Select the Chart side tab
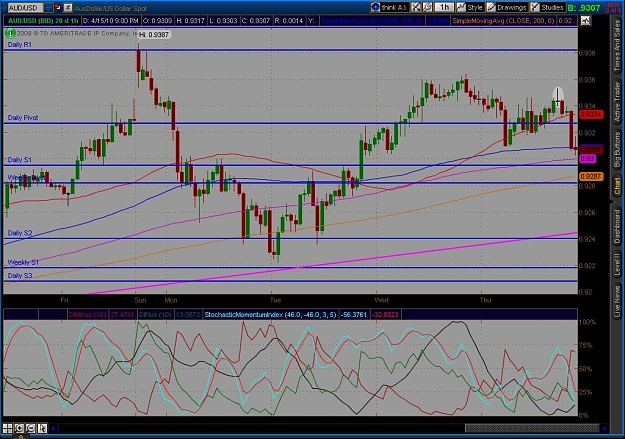625x439 pixels. point(617,187)
